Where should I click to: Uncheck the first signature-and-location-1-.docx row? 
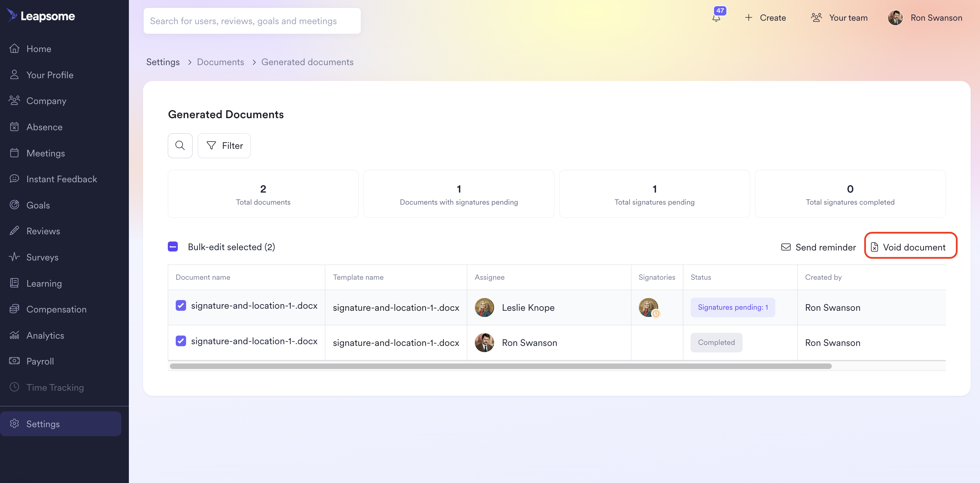[x=181, y=305]
